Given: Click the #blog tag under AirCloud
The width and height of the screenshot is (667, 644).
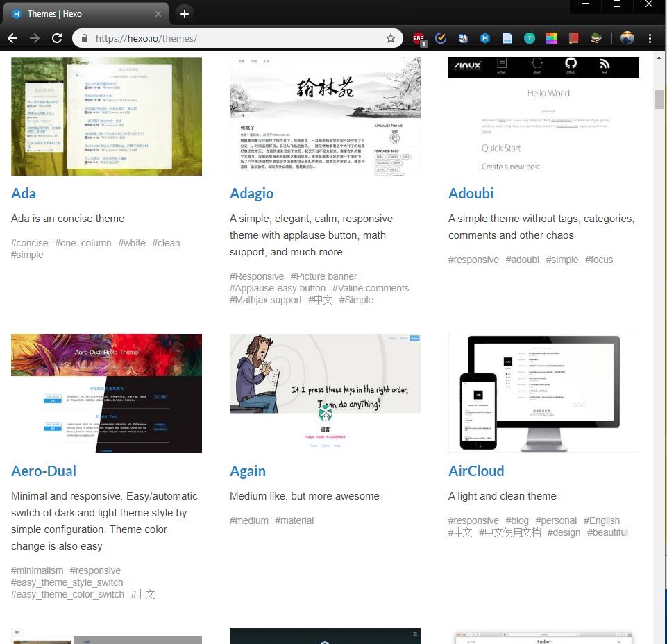Looking at the screenshot, I should pos(517,520).
